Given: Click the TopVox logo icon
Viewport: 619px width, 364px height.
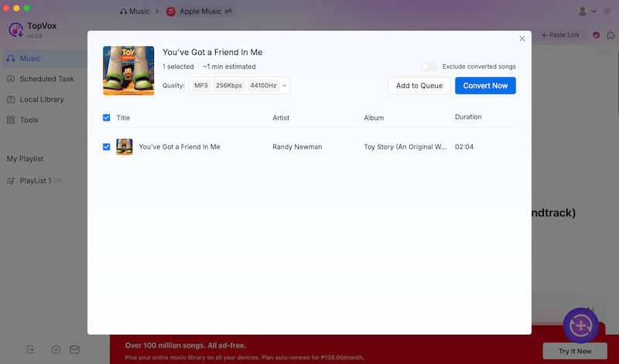Looking at the screenshot, I should [x=15, y=29].
